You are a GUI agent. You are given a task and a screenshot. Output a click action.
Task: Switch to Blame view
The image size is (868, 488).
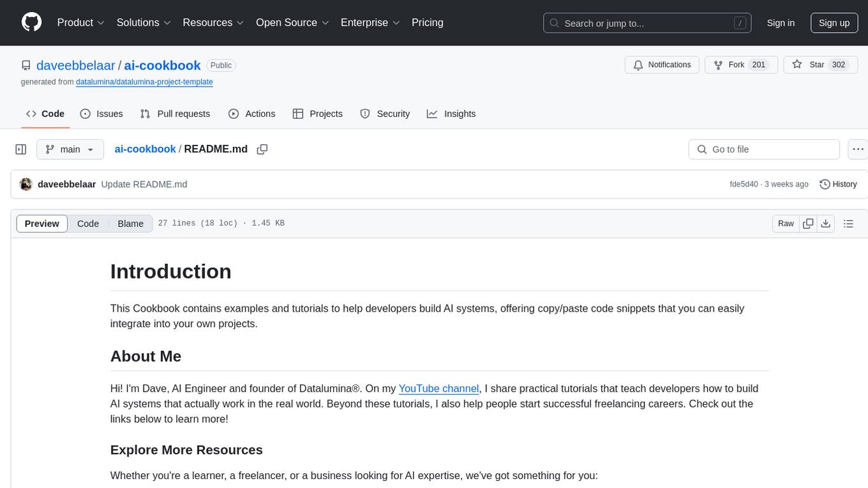pos(130,224)
